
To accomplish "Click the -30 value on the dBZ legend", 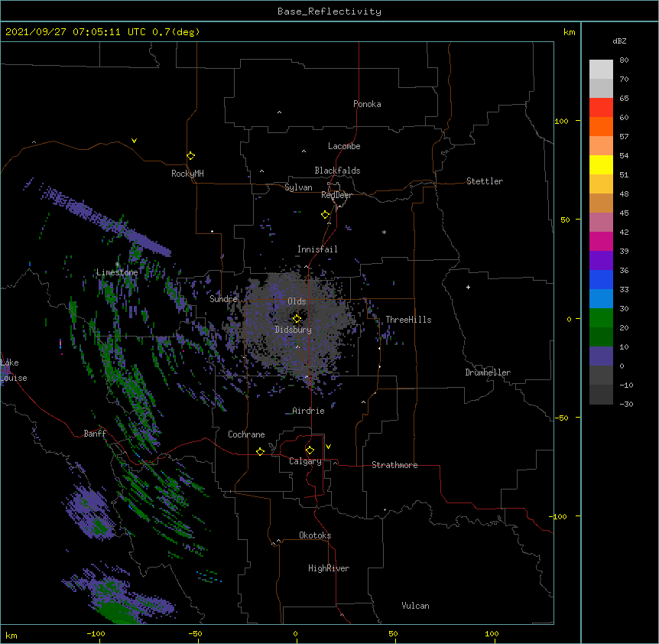I will coord(626,405).
